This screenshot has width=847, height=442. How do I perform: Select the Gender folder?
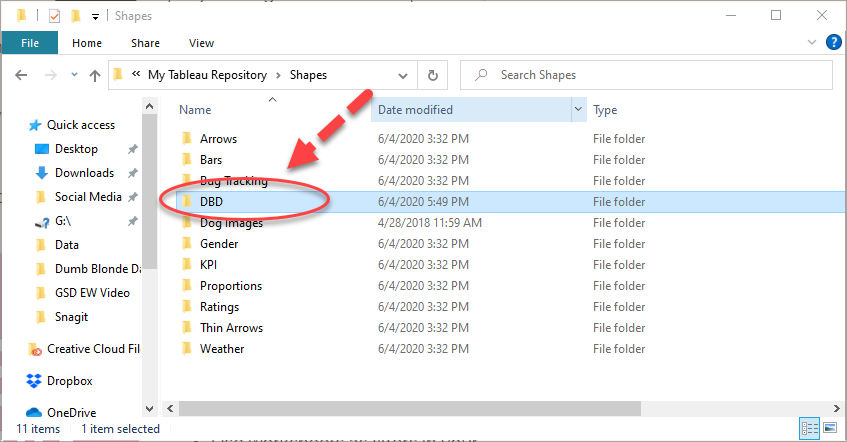219,244
